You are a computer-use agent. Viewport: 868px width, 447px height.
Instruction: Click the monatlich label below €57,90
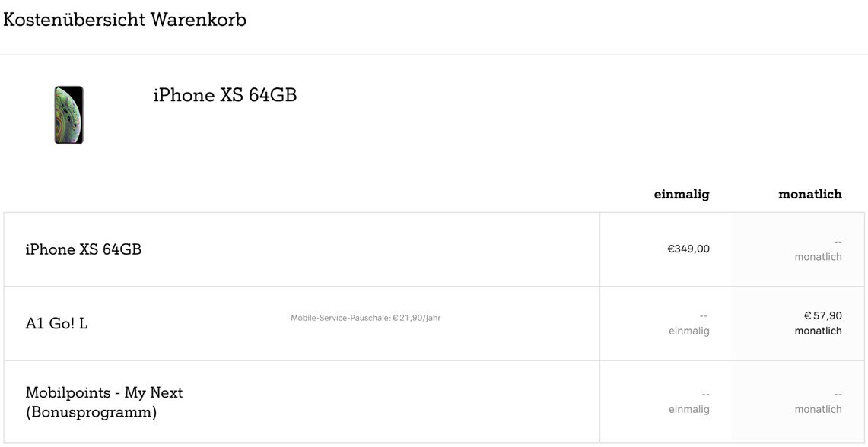818,331
